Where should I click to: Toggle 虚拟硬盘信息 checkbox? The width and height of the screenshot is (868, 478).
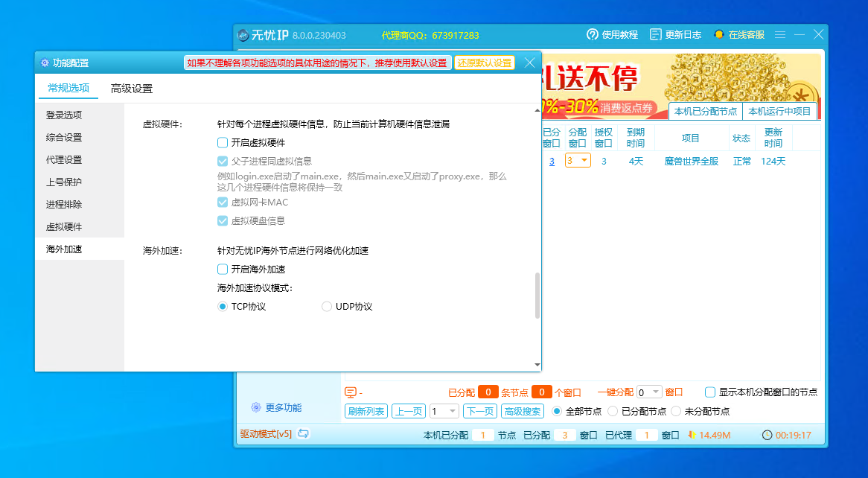coord(223,221)
